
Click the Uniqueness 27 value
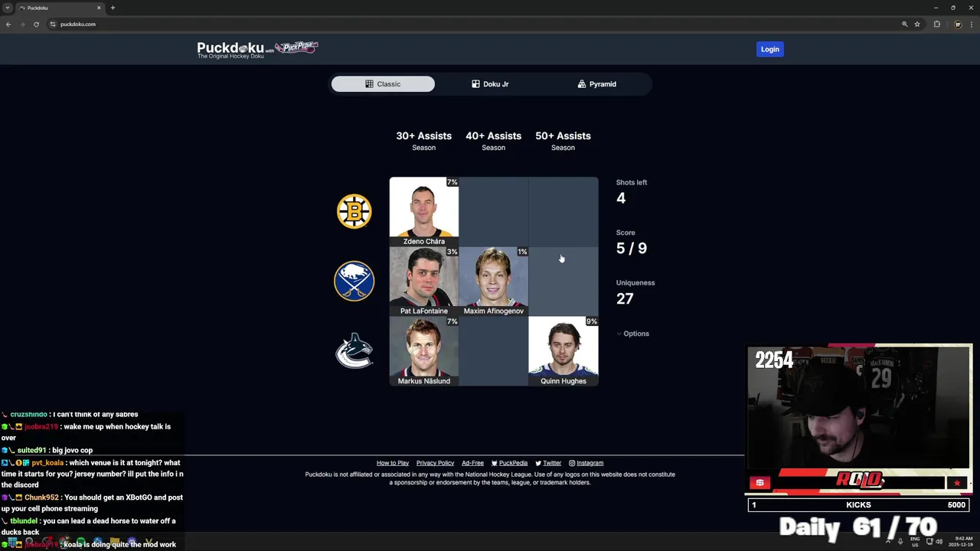[625, 298]
